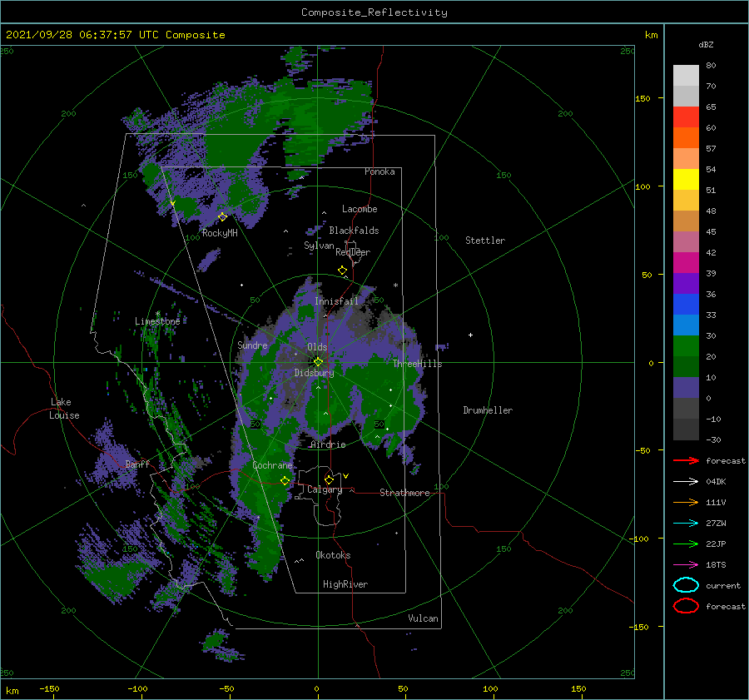749x700 pixels.
Task: Click the RockyMH label
Action: [220, 233]
